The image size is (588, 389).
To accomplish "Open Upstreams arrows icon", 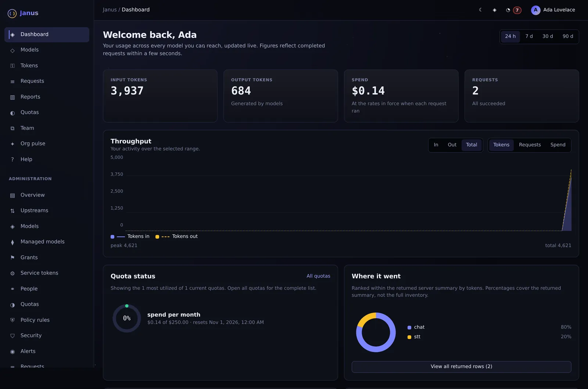I will pyautogui.click(x=12, y=211).
